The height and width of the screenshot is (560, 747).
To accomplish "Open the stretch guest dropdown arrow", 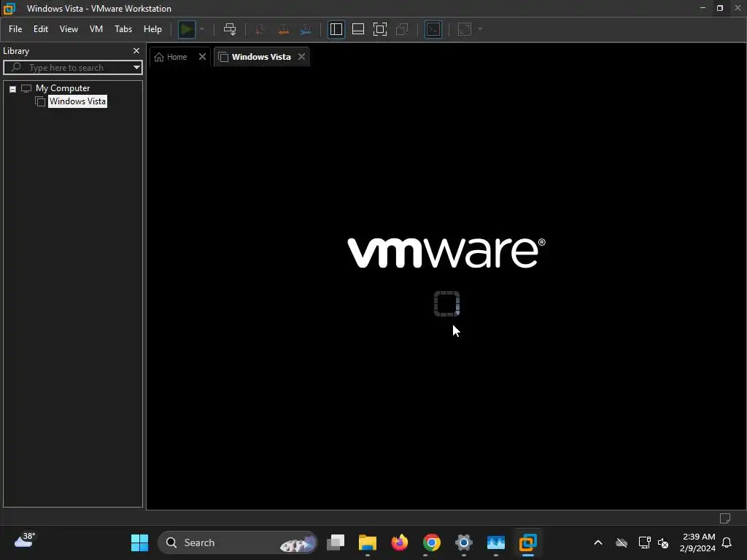I will (x=480, y=29).
